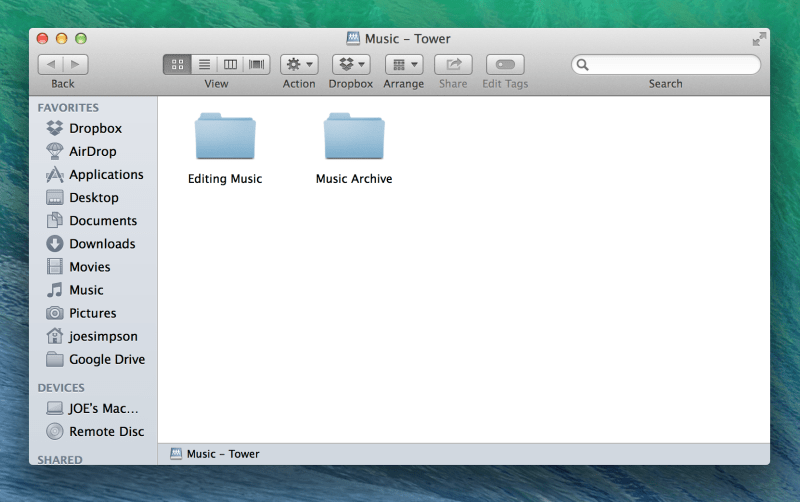Select Remote Disc in sidebar

point(95,432)
